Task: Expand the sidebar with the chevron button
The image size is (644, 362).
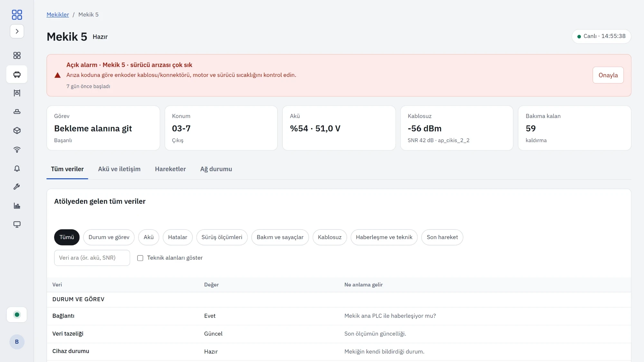Action: click(17, 31)
